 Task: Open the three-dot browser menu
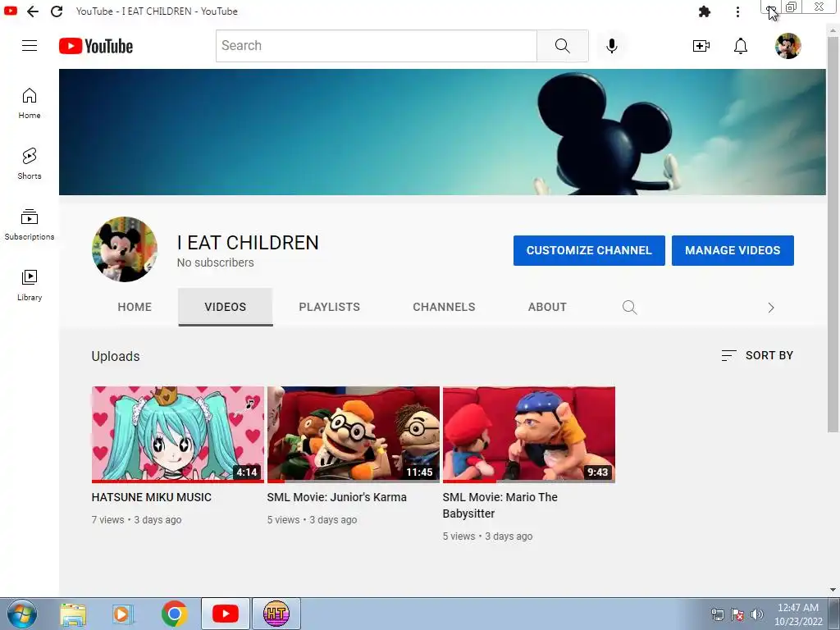(737, 11)
